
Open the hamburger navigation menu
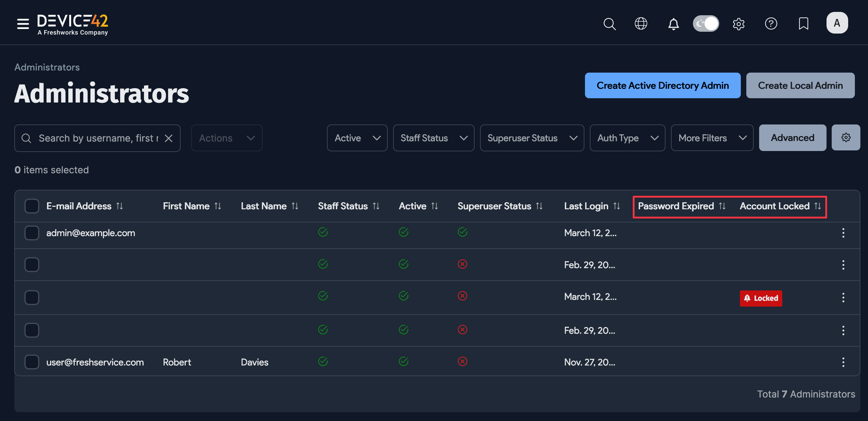click(23, 23)
